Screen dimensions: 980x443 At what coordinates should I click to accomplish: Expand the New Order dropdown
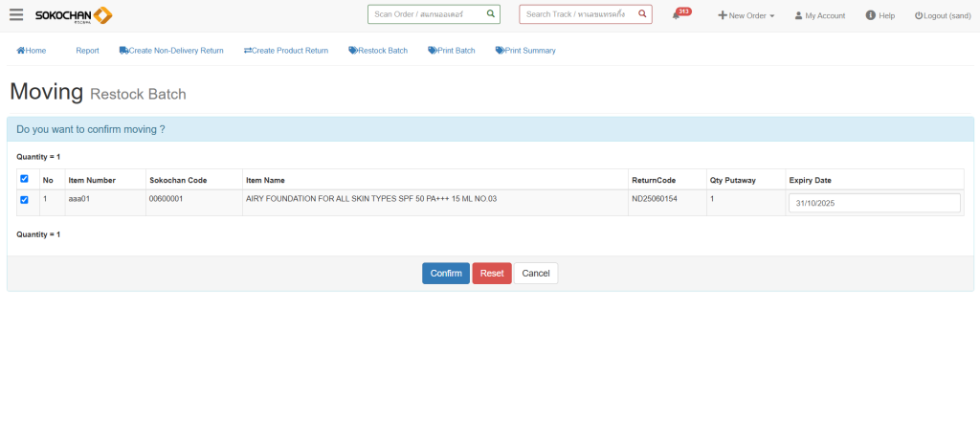[x=746, y=15]
